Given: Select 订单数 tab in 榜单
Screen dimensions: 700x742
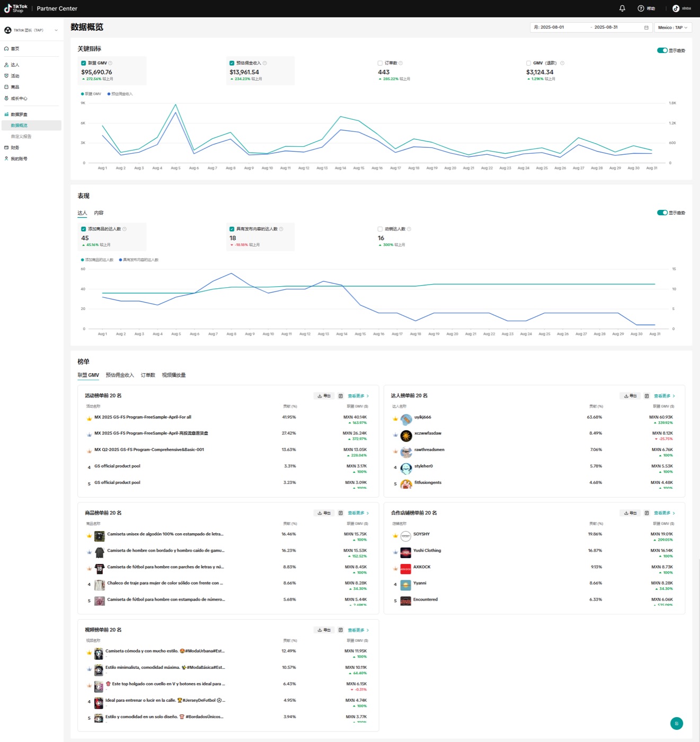Looking at the screenshot, I should (x=148, y=375).
